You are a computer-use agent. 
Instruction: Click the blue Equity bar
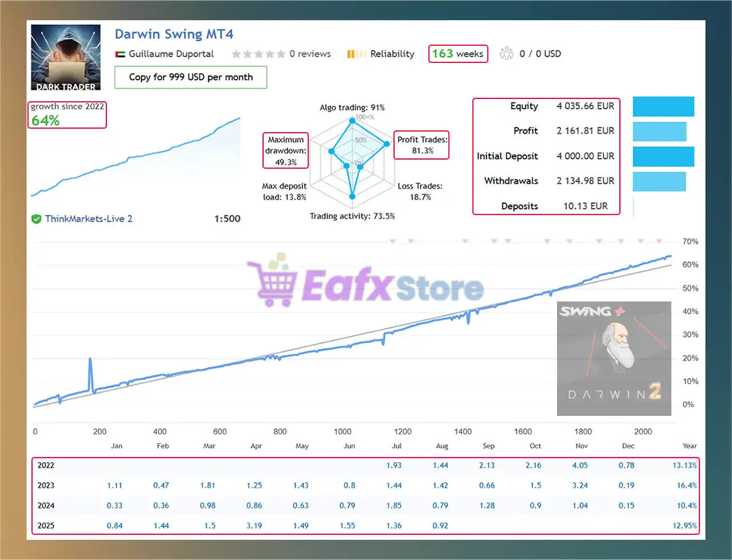click(x=663, y=106)
